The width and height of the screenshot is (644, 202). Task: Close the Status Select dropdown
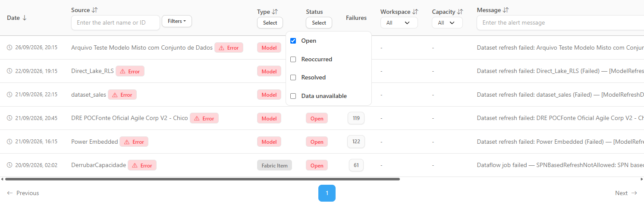pos(319,23)
